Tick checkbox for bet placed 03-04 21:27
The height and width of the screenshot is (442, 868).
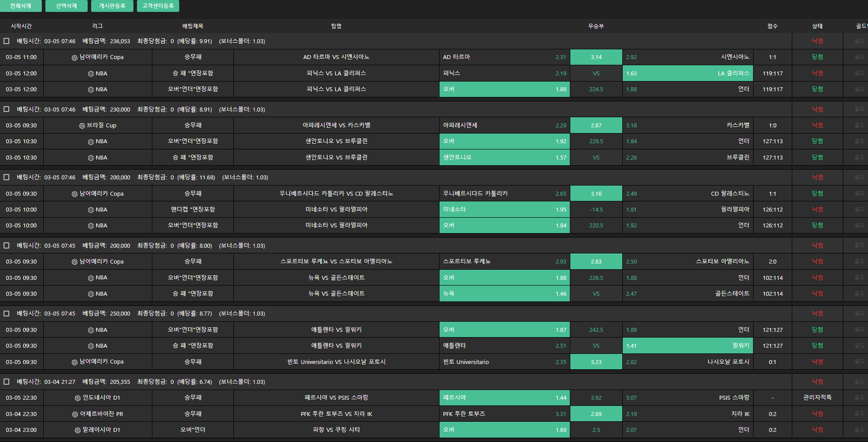[x=7, y=382]
